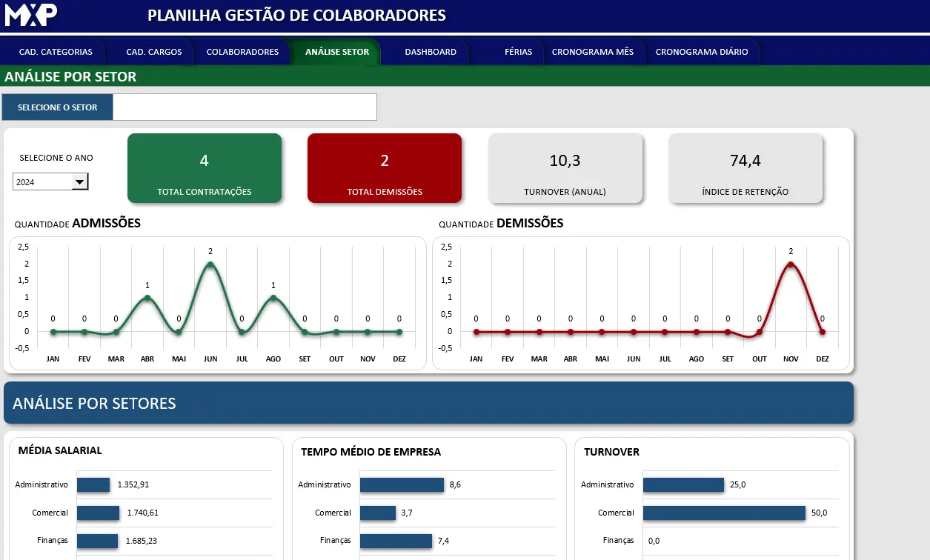
Task: Select the Turnover (Anual) card
Action: click(x=565, y=168)
